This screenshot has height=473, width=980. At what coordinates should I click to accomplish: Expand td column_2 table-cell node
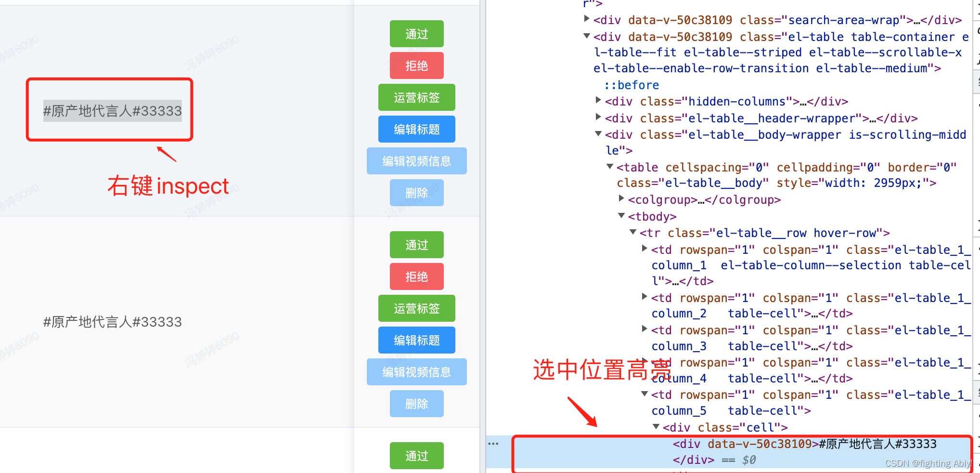645,297
